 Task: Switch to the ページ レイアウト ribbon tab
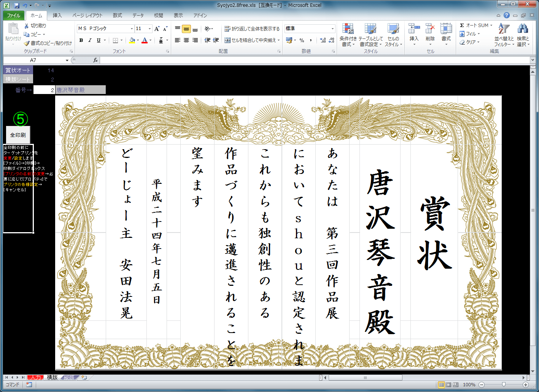(87, 16)
